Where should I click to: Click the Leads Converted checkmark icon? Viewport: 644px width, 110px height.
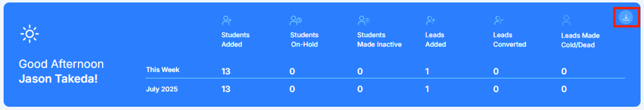pyautogui.click(x=499, y=21)
